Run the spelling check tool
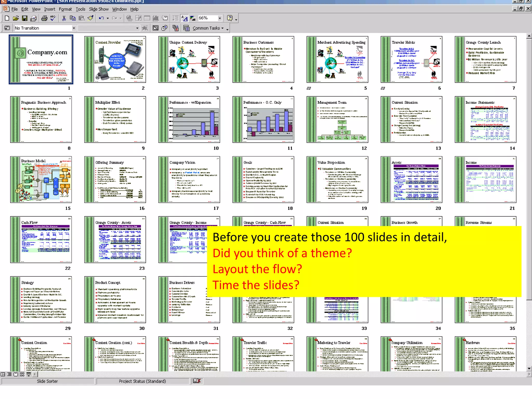This screenshot has width=532, height=399. (x=53, y=18)
